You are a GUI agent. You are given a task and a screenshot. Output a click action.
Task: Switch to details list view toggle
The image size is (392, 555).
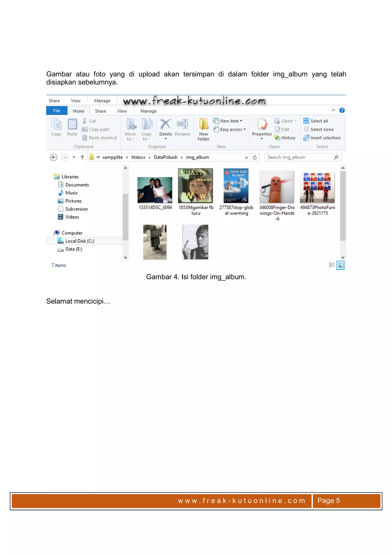click(332, 265)
